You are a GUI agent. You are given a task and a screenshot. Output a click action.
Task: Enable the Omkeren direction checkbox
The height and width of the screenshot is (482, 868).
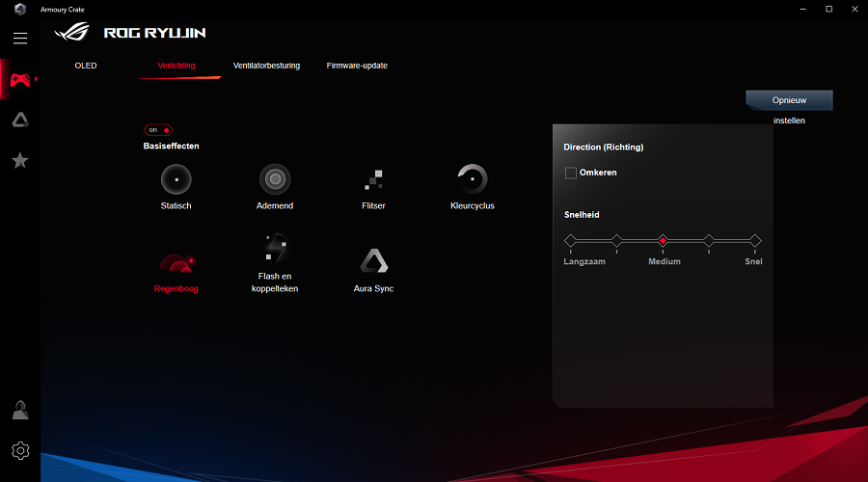tap(571, 174)
